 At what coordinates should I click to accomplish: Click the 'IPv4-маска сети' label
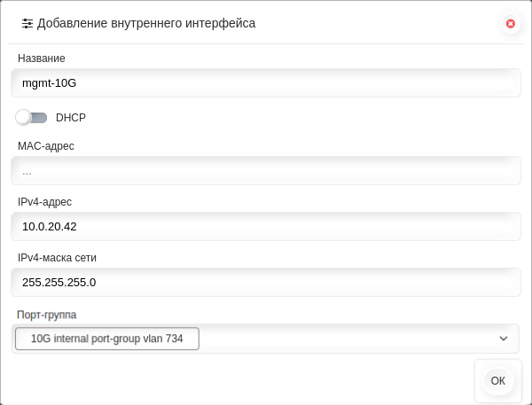point(57,258)
